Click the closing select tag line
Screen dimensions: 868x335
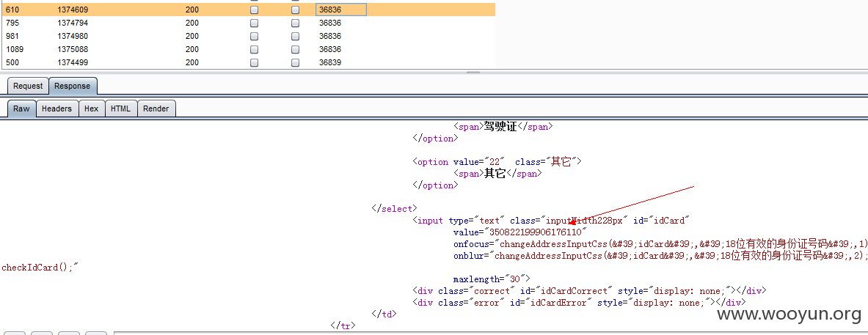[395, 208]
